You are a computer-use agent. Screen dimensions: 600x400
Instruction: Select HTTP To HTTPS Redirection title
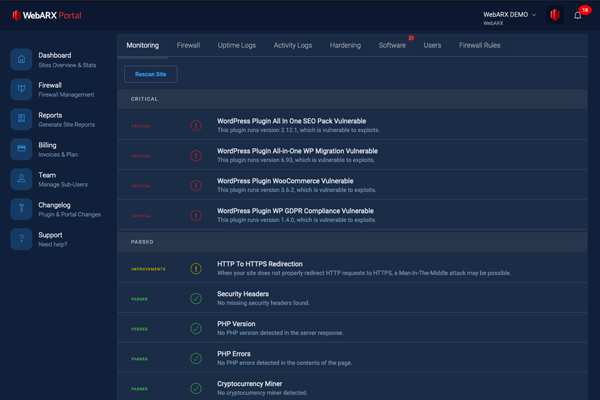click(x=260, y=264)
